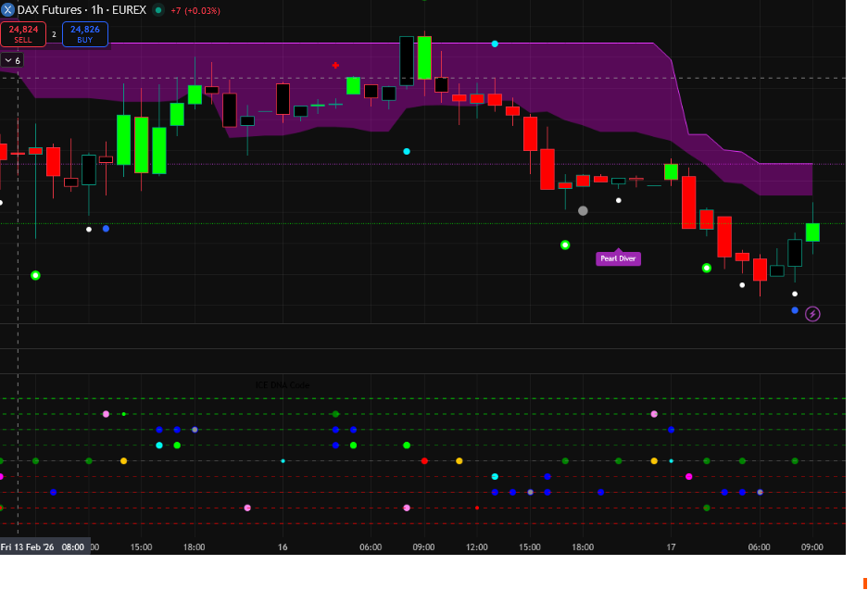Click the spread quantity value between Sell and Buy
868x590 pixels.
tap(54, 34)
